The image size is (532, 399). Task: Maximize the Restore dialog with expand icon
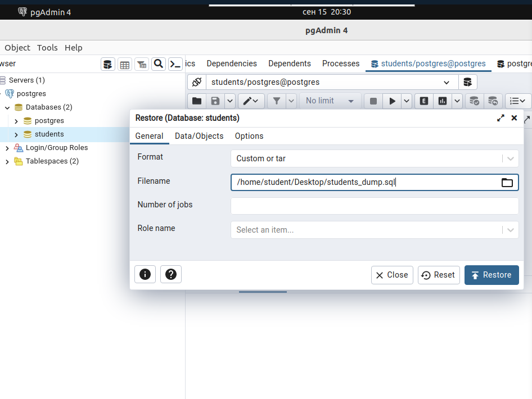501,118
